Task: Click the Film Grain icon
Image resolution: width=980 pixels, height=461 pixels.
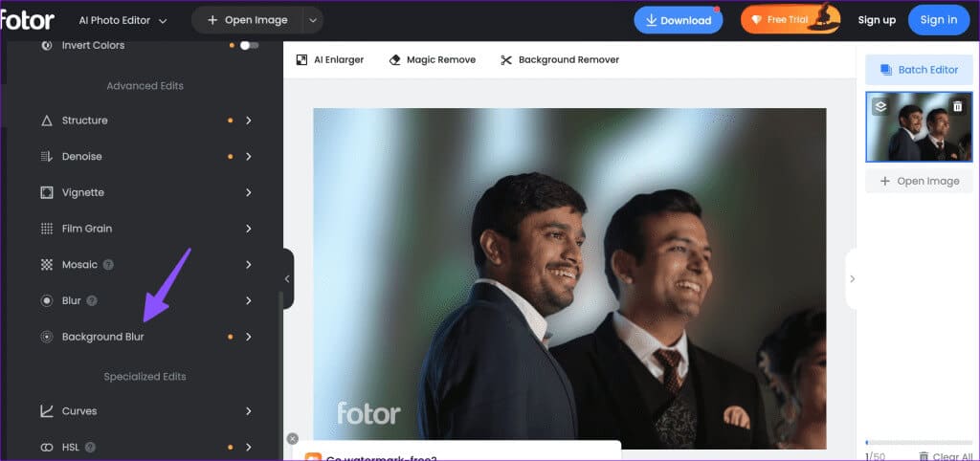Action: [46, 229]
